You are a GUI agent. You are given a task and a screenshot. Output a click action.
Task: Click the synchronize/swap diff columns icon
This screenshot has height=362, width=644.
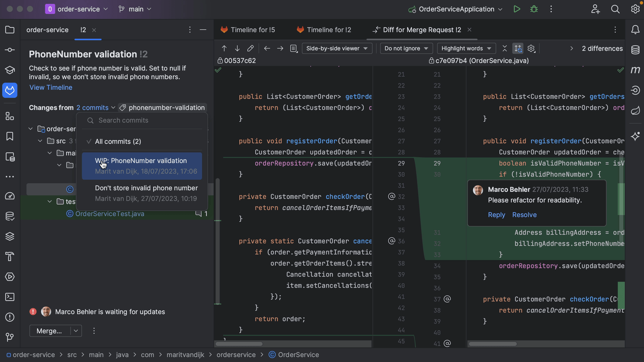pos(517,48)
